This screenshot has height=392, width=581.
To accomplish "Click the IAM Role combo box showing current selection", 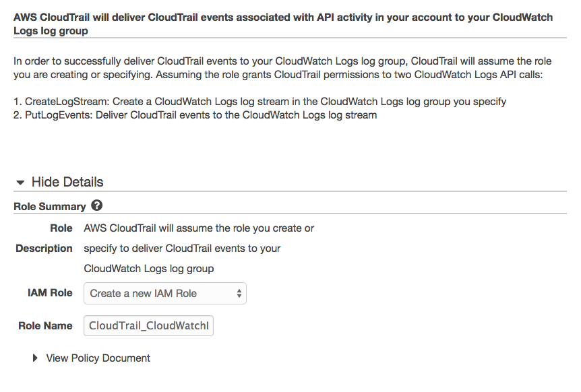I will [164, 293].
